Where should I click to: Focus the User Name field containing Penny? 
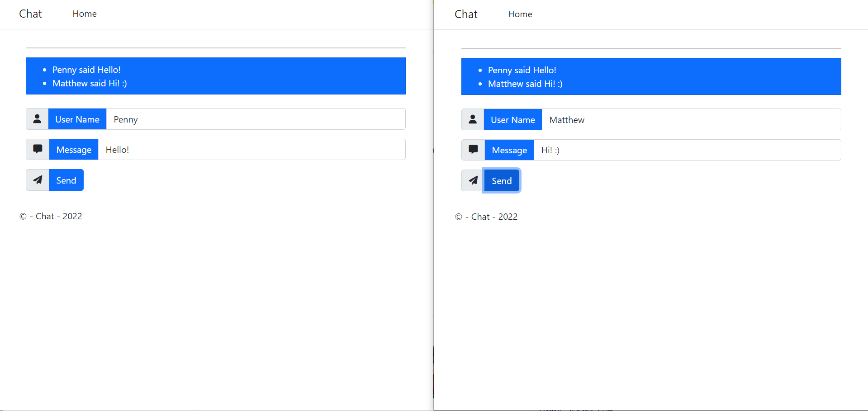[256, 119]
